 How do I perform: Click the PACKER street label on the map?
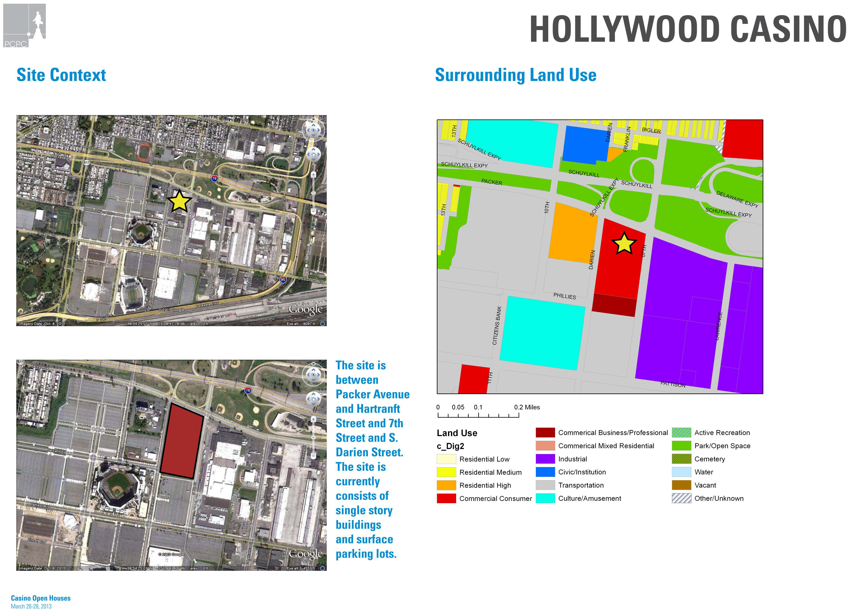491,182
